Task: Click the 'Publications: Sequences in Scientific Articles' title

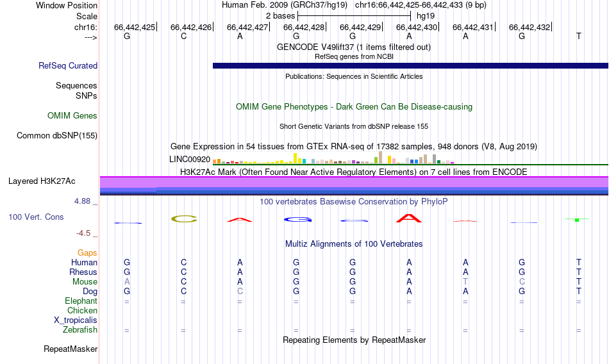Action: pyautogui.click(x=354, y=76)
